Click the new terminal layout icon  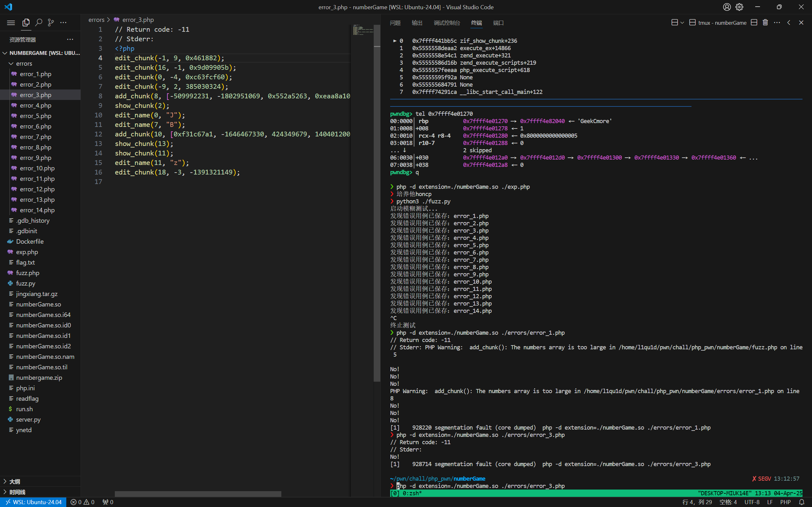tap(674, 23)
